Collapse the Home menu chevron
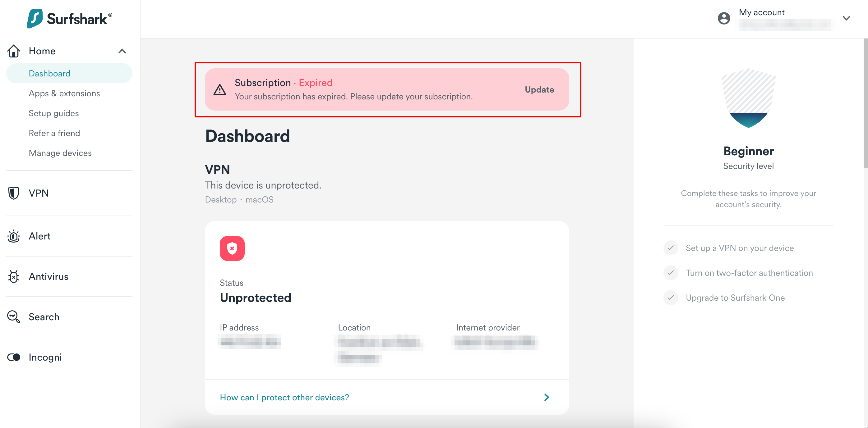 122,51
